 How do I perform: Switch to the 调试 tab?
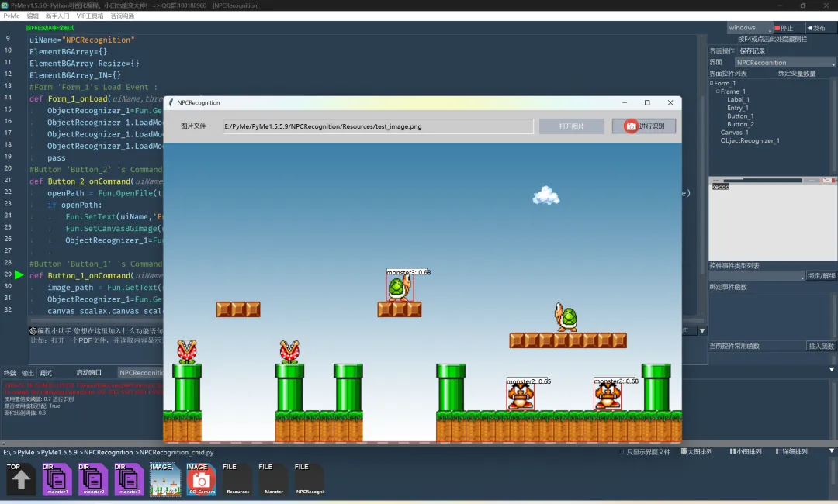tap(46, 373)
